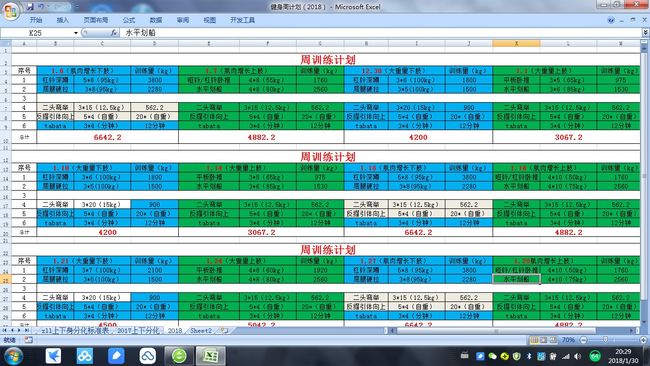Open the Baidu cloud app in taskbar

[x=85, y=356]
